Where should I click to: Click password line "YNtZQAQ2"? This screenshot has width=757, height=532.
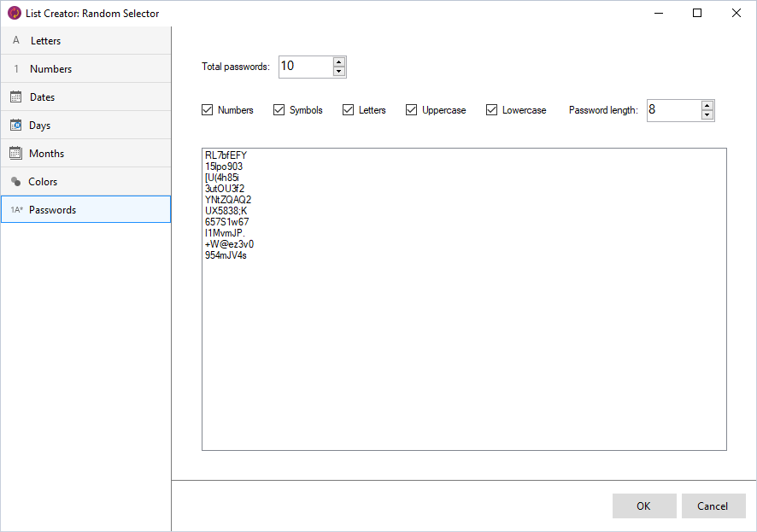pyautogui.click(x=228, y=200)
